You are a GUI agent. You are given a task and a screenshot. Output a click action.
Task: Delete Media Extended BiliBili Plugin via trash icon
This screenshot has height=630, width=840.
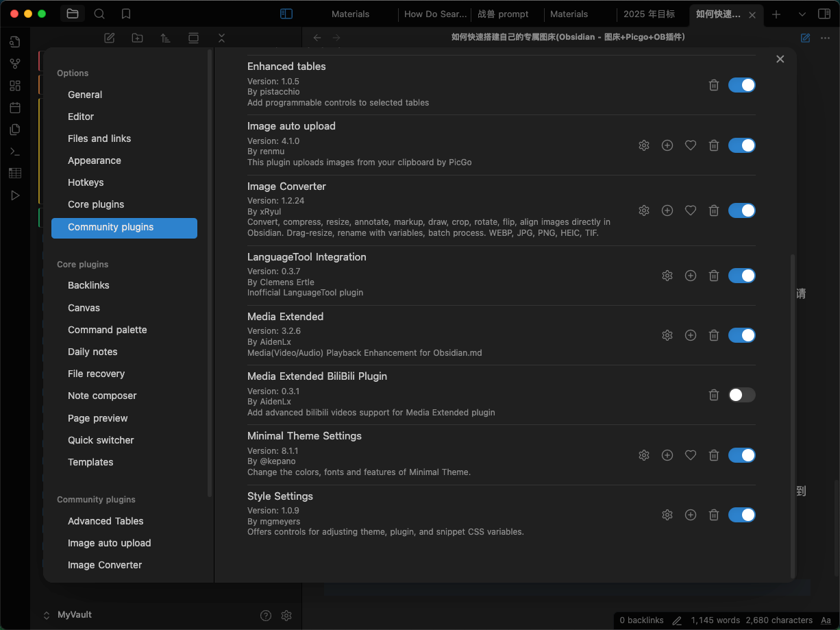click(x=713, y=395)
